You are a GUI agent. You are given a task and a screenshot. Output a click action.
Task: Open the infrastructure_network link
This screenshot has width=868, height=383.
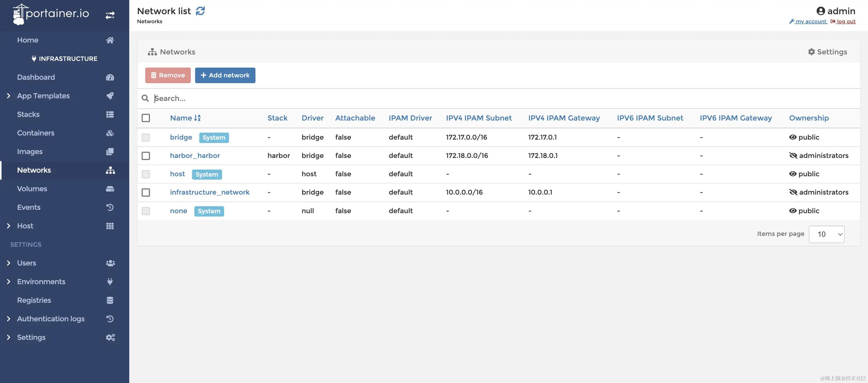pyautogui.click(x=210, y=193)
